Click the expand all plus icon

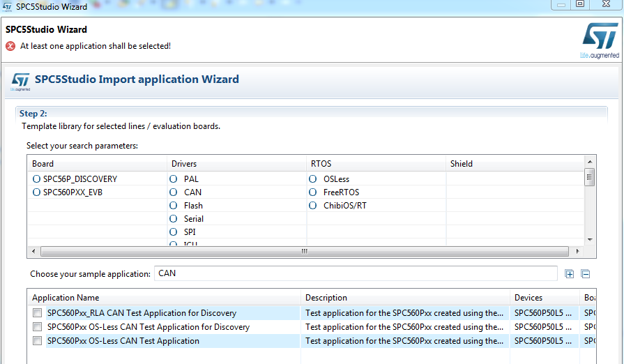click(x=570, y=274)
